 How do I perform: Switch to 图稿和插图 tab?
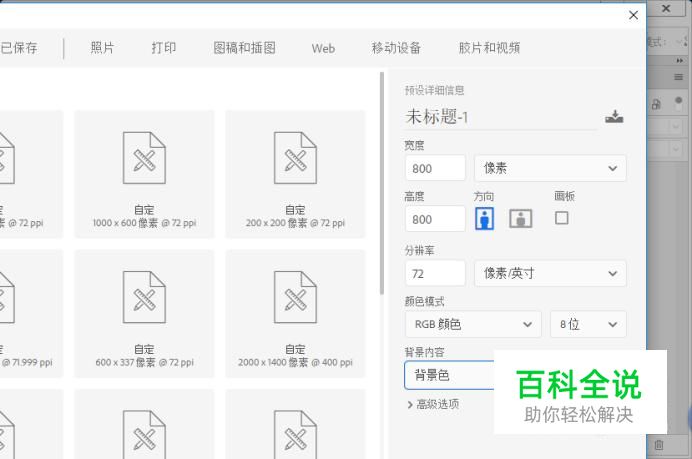244,48
